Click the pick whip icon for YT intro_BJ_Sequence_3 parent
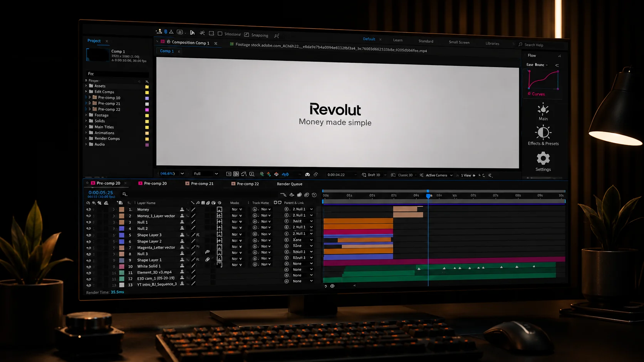This screenshot has width=644, height=362. (x=287, y=281)
